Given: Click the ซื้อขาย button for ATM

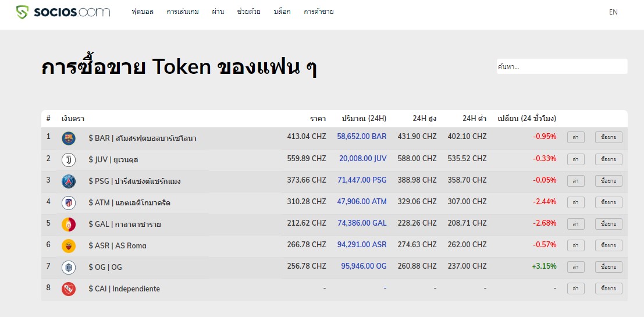Looking at the screenshot, I should [609, 202].
